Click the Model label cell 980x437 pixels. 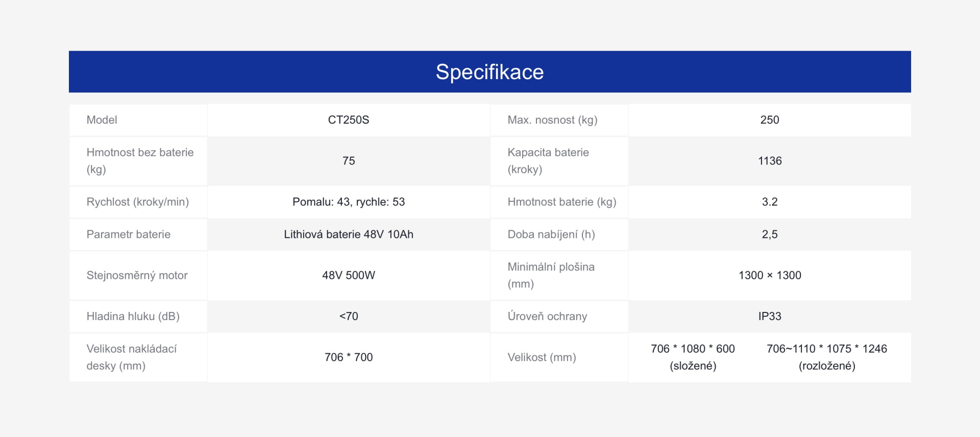coord(138,120)
